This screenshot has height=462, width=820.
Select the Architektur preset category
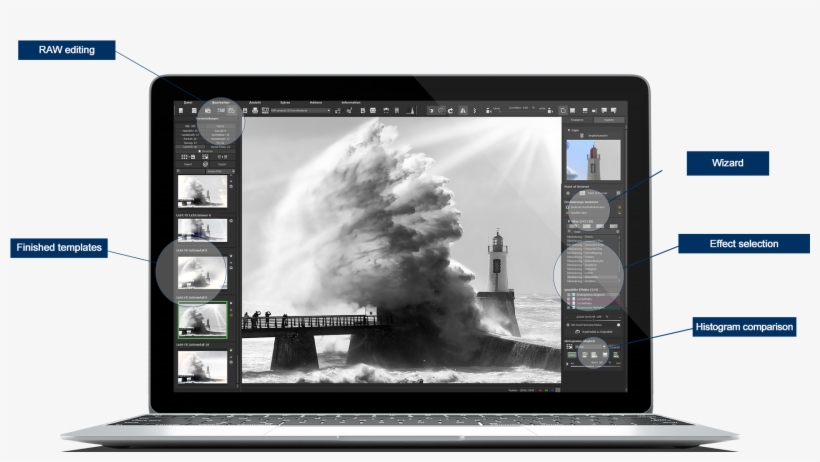(220, 134)
